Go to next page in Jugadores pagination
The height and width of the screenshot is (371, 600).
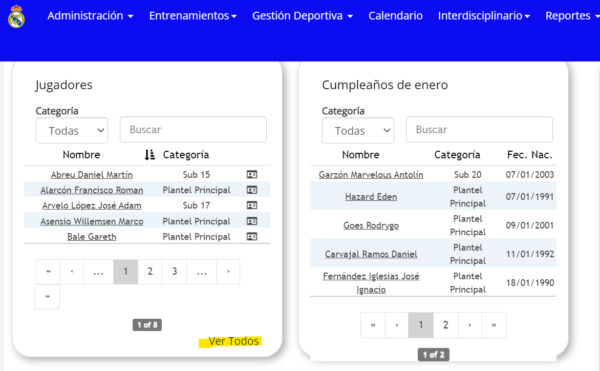tap(228, 272)
